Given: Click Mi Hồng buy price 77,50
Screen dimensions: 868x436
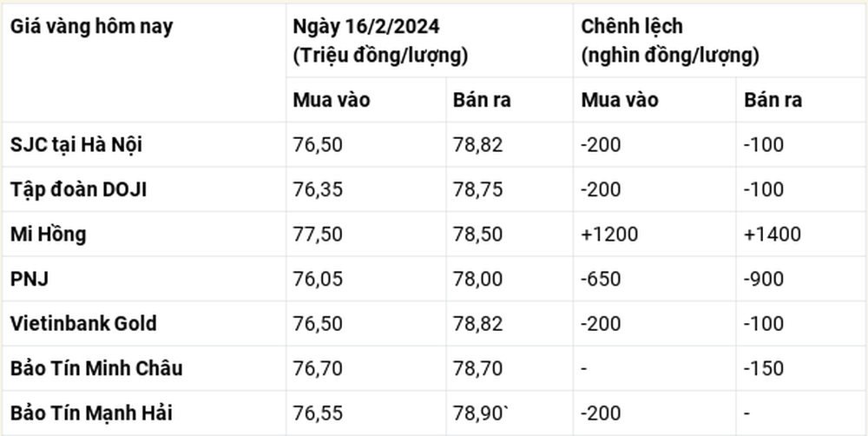Looking at the screenshot, I should (x=318, y=235).
